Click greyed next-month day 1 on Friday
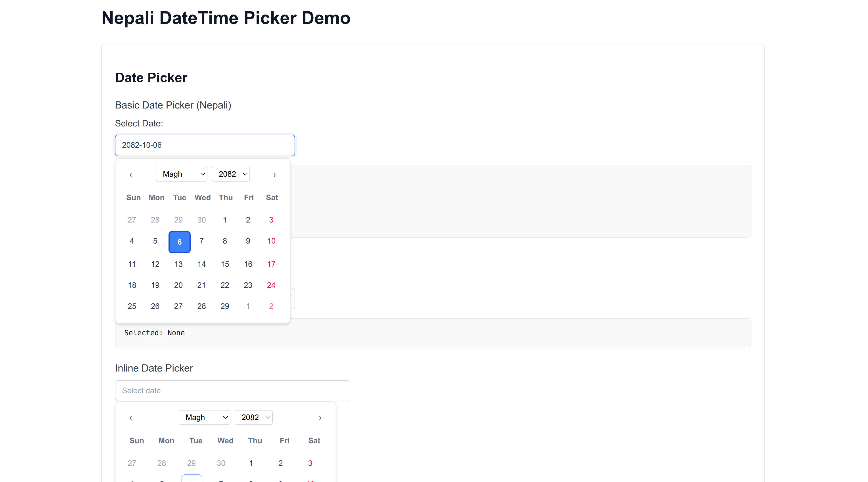Viewport: 868px width, 482px height. click(248, 306)
